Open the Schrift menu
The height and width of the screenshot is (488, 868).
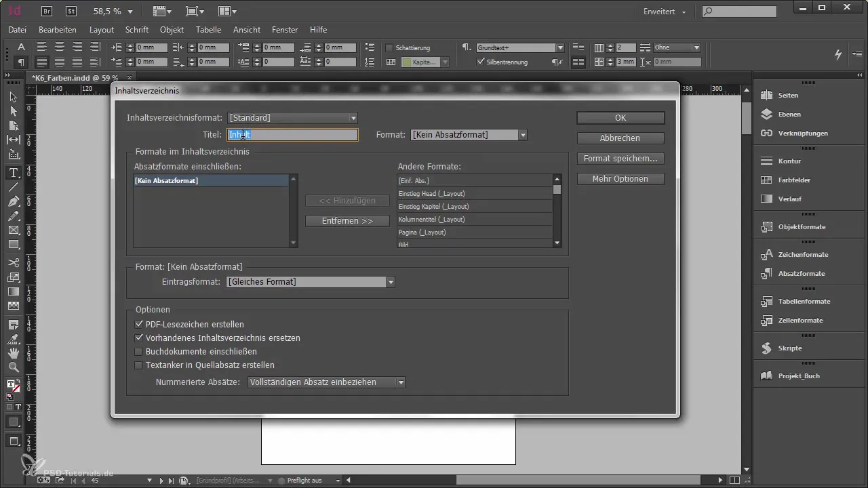click(x=137, y=30)
